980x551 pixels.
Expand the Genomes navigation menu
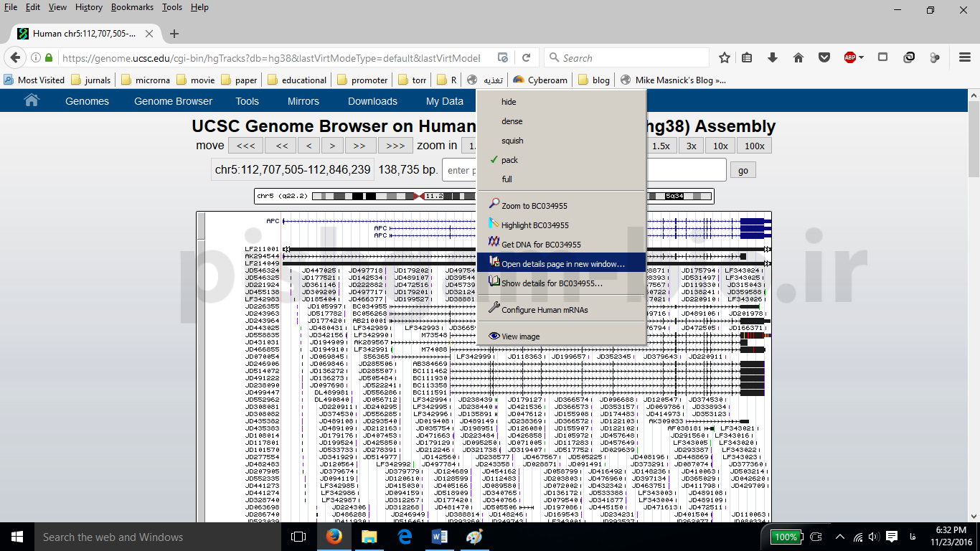87,101
